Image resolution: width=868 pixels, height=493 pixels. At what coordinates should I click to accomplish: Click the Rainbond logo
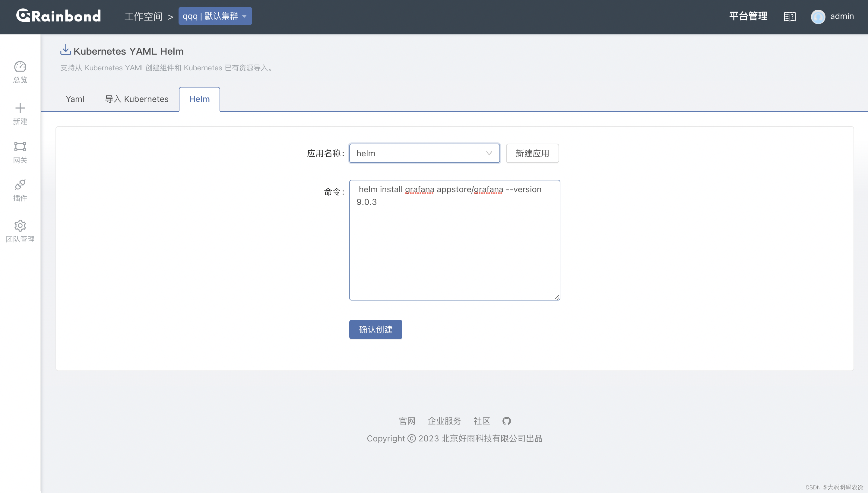(x=59, y=16)
